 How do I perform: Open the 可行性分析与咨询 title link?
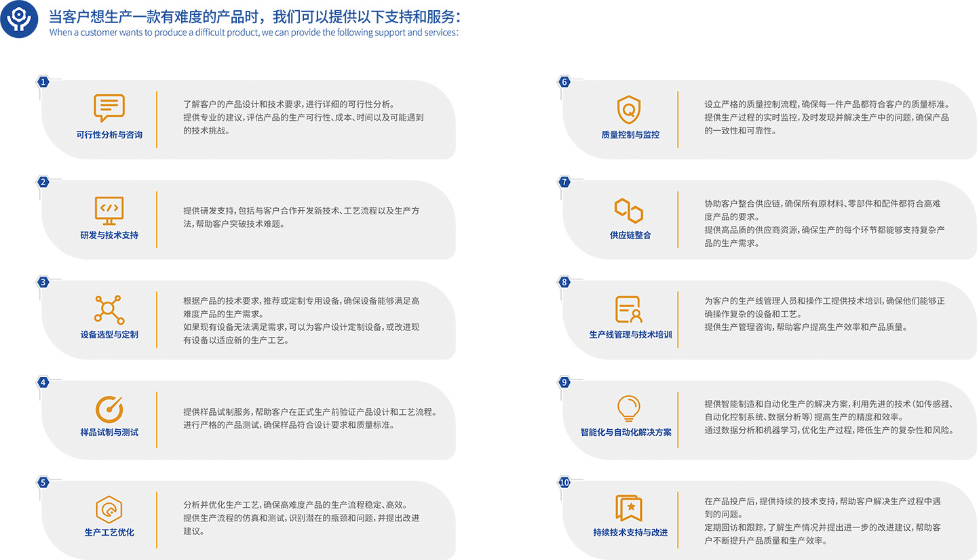click(109, 135)
